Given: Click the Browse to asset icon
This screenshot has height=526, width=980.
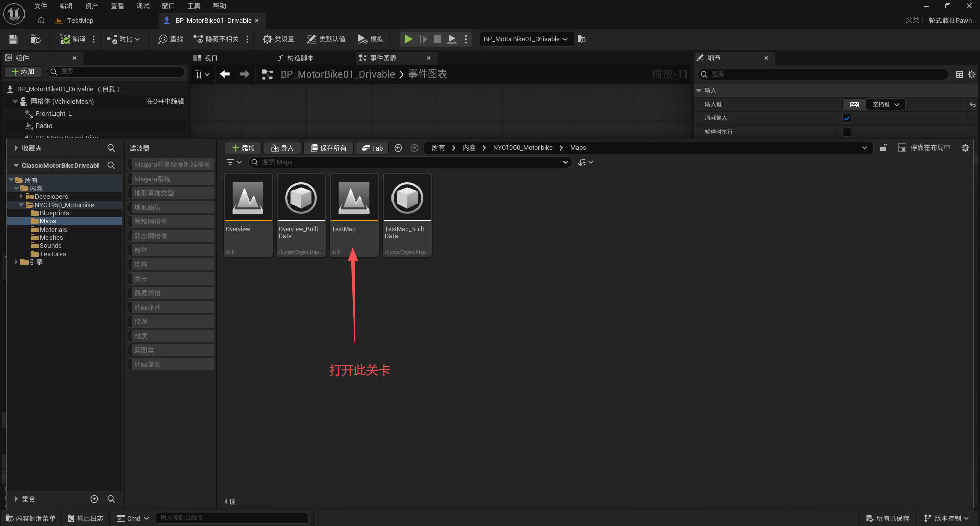Looking at the screenshot, I should tap(35, 39).
